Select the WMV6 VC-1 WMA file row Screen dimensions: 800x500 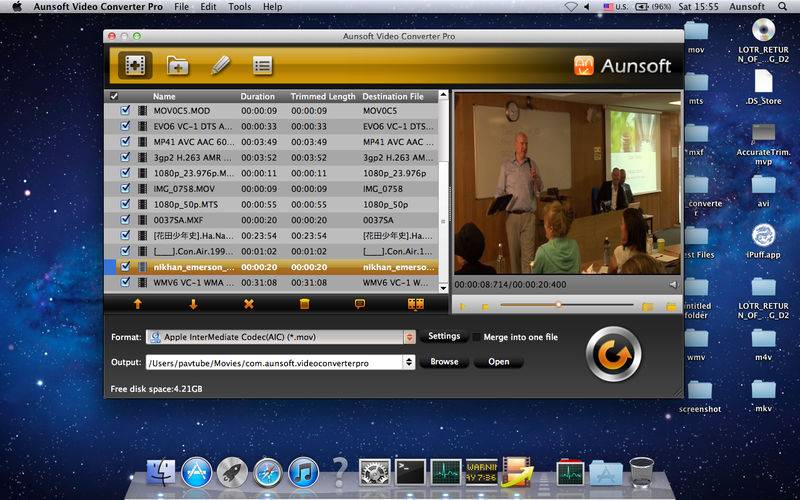(x=271, y=282)
